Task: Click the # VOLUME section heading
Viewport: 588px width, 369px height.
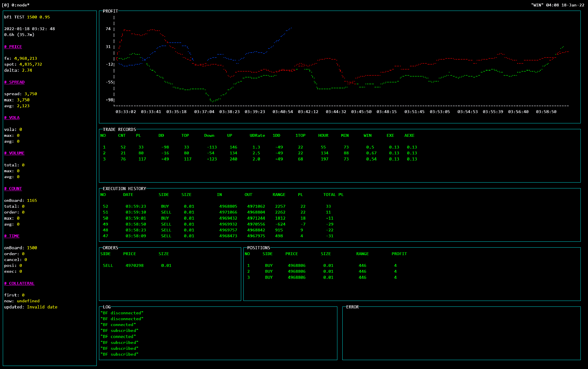Action: [14, 153]
